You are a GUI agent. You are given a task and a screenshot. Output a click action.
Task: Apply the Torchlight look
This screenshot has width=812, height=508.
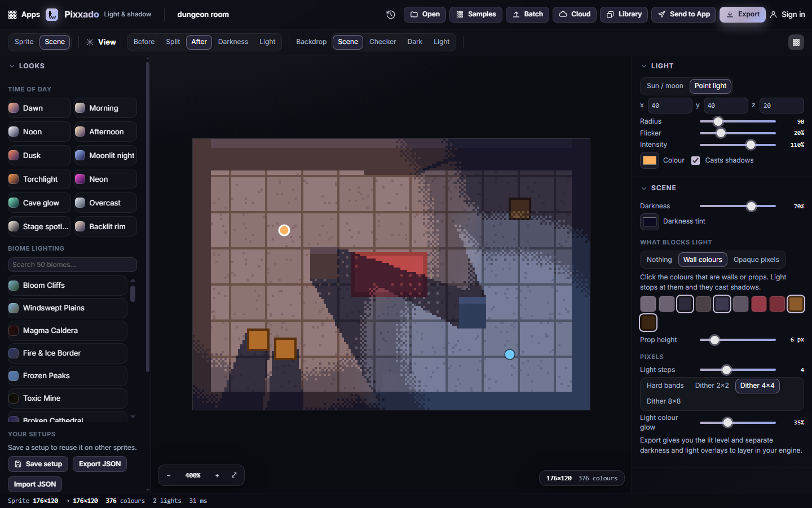coord(39,179)
